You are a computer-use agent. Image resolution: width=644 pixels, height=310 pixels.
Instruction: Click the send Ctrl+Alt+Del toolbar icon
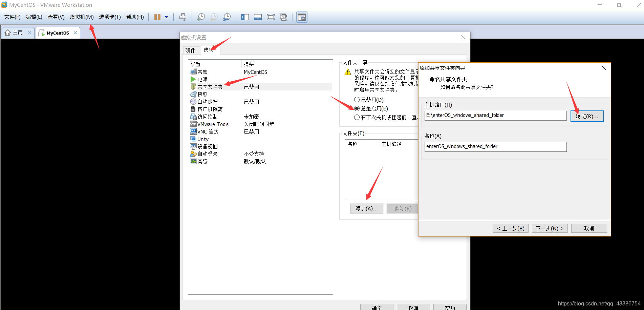183,17
